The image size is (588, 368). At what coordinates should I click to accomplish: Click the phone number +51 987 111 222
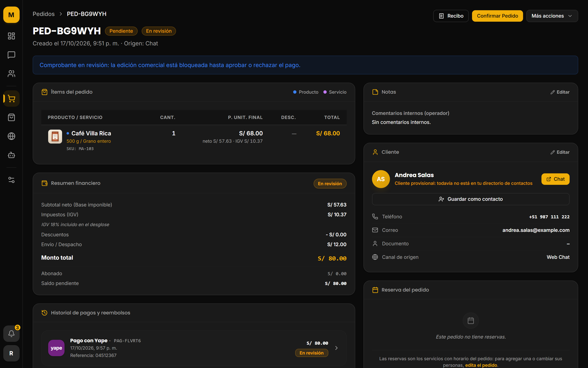click(x=549, y=217)
